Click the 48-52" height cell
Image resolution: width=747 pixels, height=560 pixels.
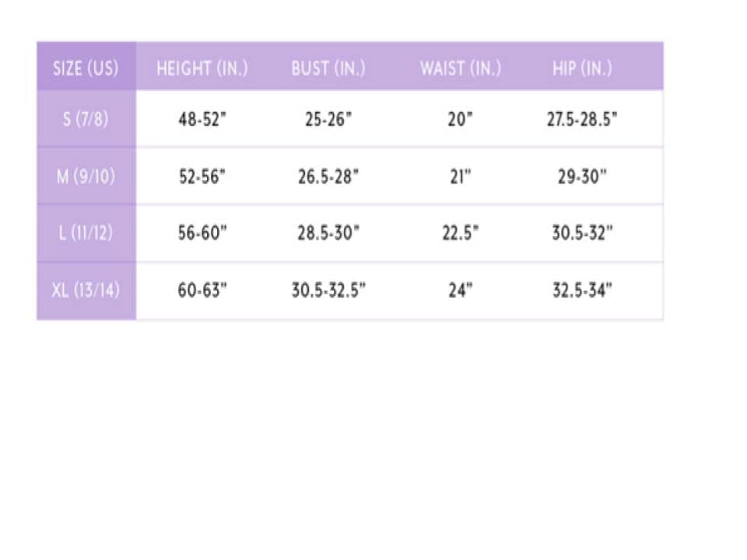coord(202,120)
